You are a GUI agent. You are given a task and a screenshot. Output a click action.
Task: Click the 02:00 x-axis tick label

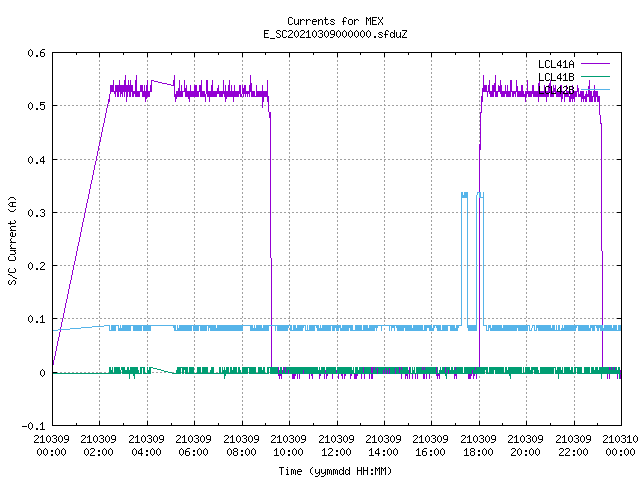pyautogui.click(x=98, y=452)
